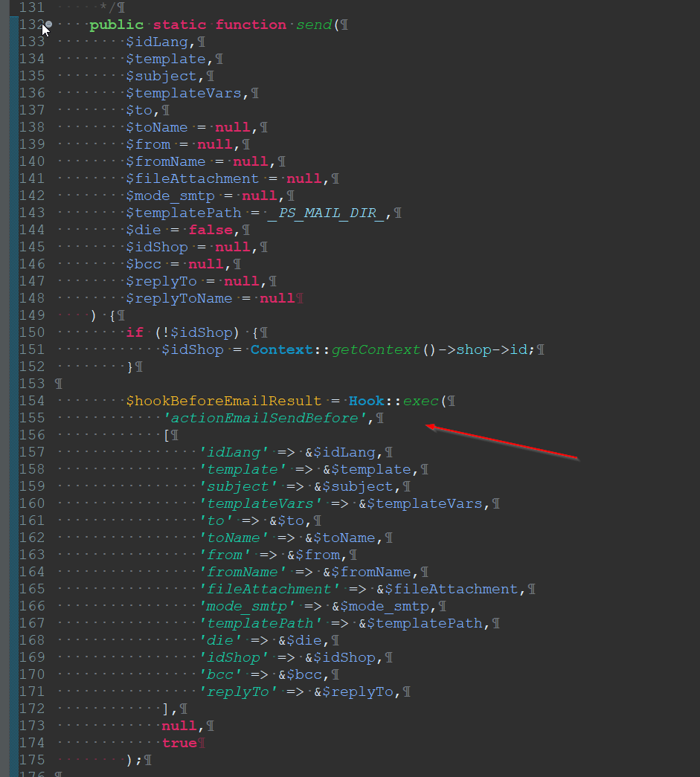Viewport: 700px width, 777px height.
Task: Click $mode_smtp on line 142
Action: pos(170,196)
